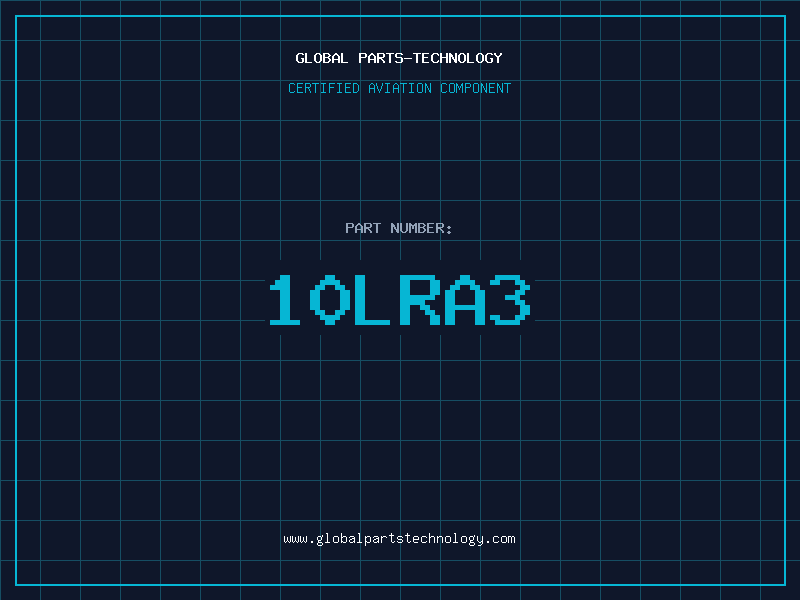
Task: Open the www.globalpartstechnology.com website link
Action: click(x=399, y=539)
